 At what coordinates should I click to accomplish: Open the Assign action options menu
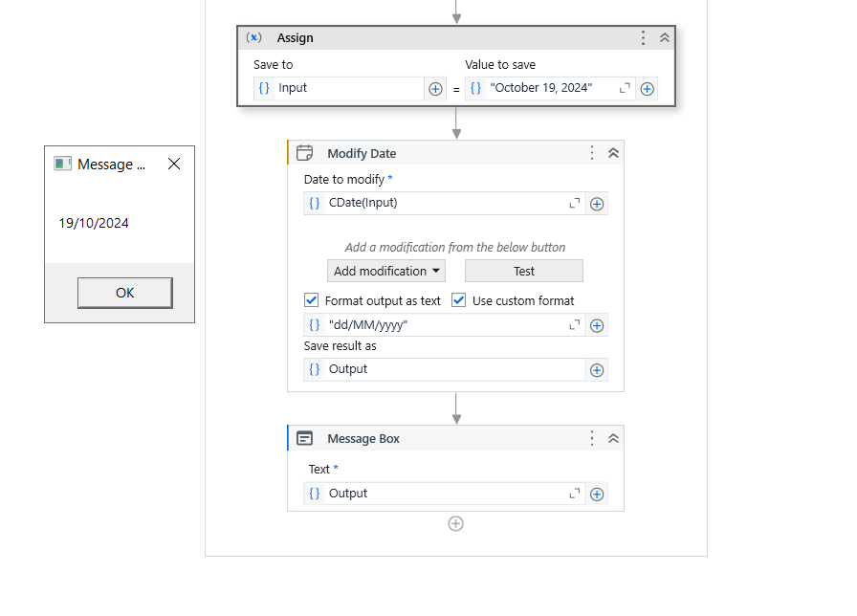pyautogui.click(x=643, y=37)
